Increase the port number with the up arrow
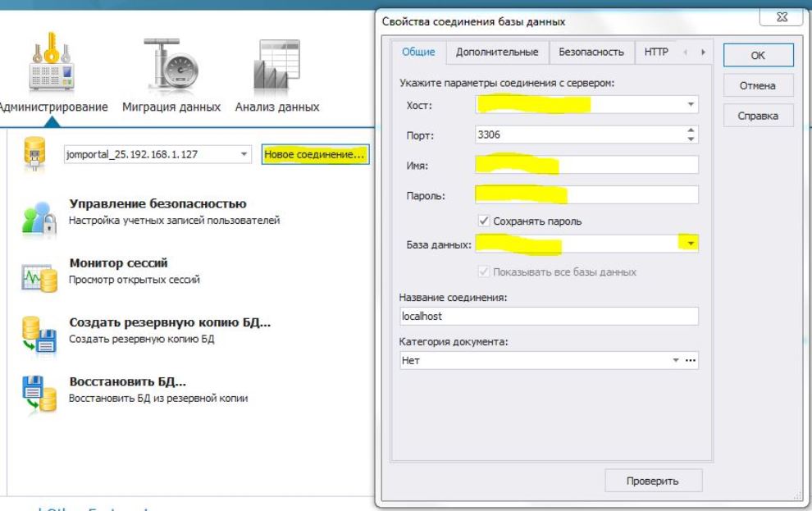 691,130
